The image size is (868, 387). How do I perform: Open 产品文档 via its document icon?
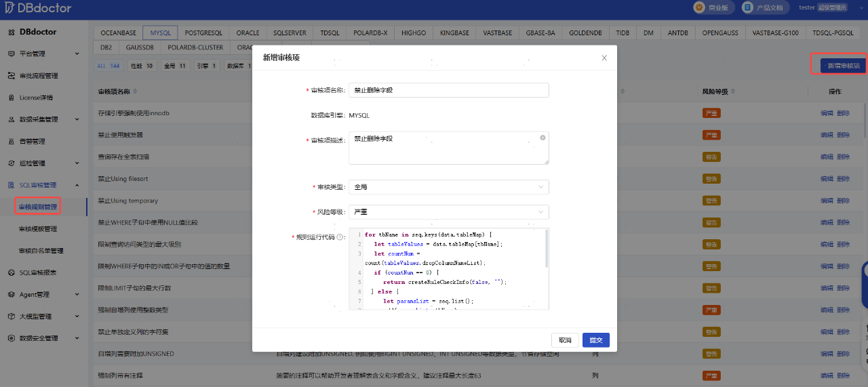point(747,7)
